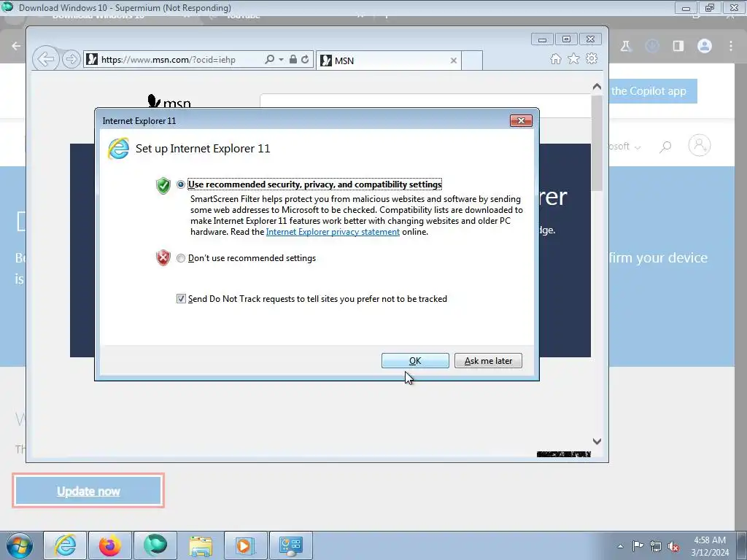Click the taskbar clock showing 4:58 AM
The width and height of the screenshot is (747, 560).
[x=709, y=546]
